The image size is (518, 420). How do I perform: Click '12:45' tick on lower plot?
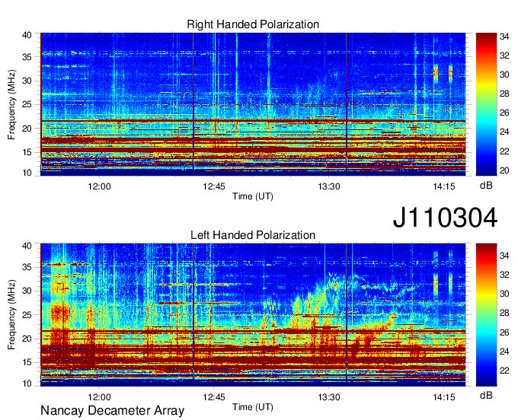pyautogui.click(x=214, y=397)
